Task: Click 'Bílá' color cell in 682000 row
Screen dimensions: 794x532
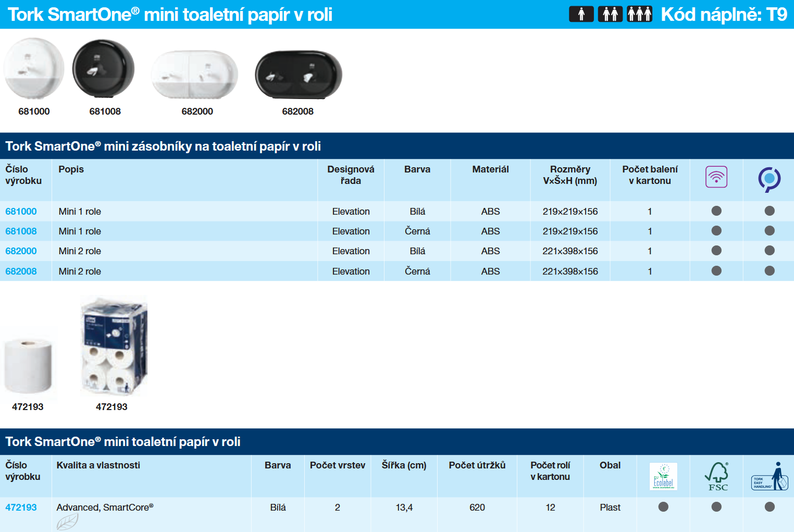Action: (417, 251)
